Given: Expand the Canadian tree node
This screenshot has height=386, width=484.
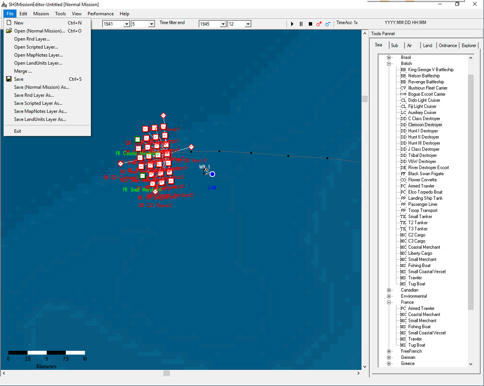Looking at the screenshot, I should (x=389, y=290).
